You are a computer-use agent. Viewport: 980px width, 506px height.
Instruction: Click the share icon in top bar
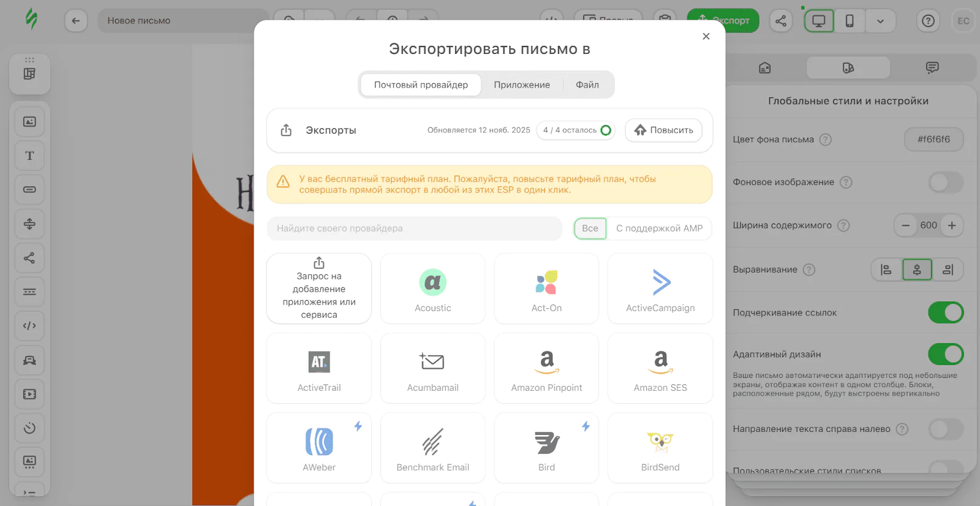781,21
